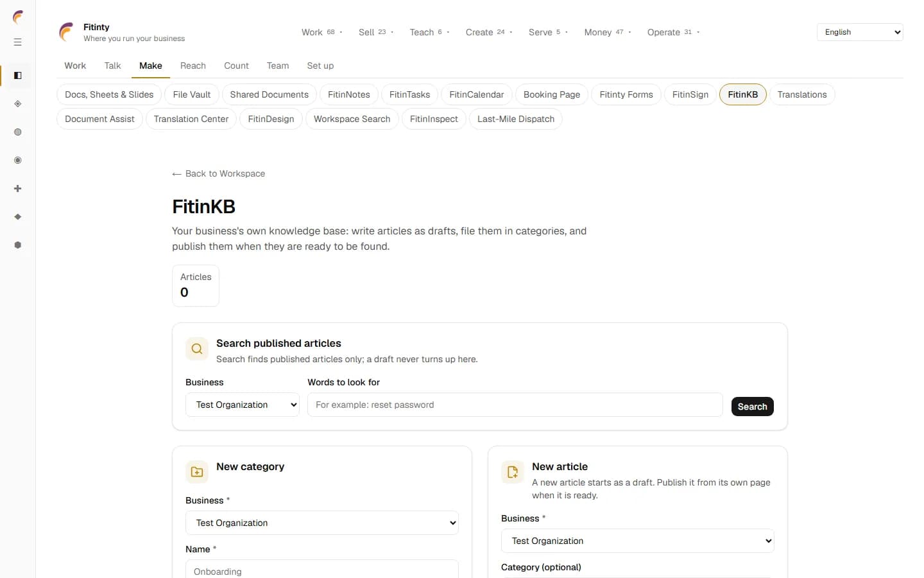Open FitinNotes
The height and width of the screenshot is (578, 924).
349,94
